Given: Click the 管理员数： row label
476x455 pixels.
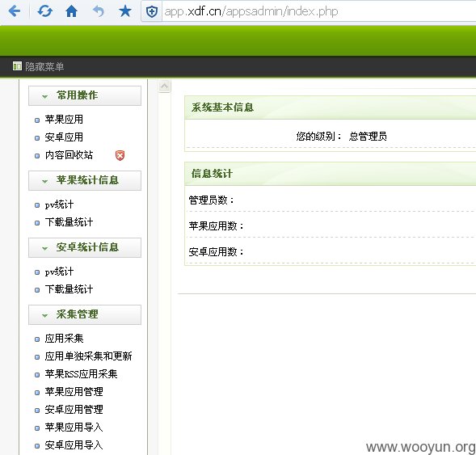Looking at the screenshot, I should pos(212,200).
